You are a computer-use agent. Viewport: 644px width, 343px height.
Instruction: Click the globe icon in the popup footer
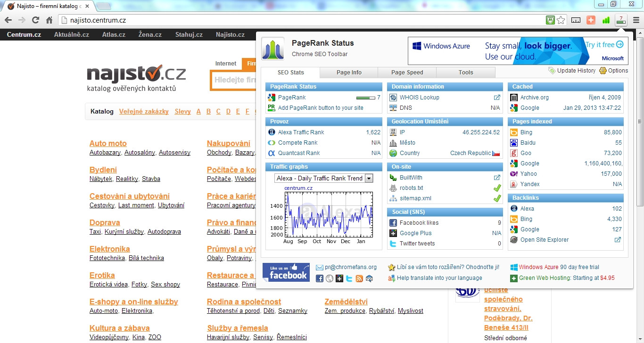pyautogui.click(x=330, y=278)
